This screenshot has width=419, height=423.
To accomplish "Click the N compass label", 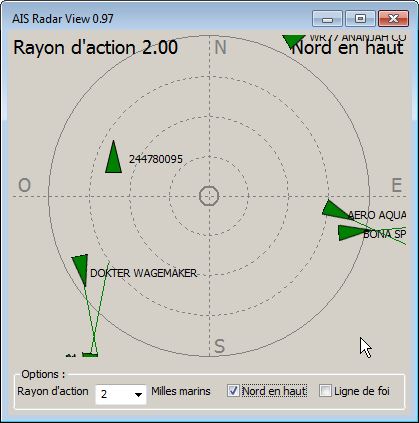I will pos(220,47).
